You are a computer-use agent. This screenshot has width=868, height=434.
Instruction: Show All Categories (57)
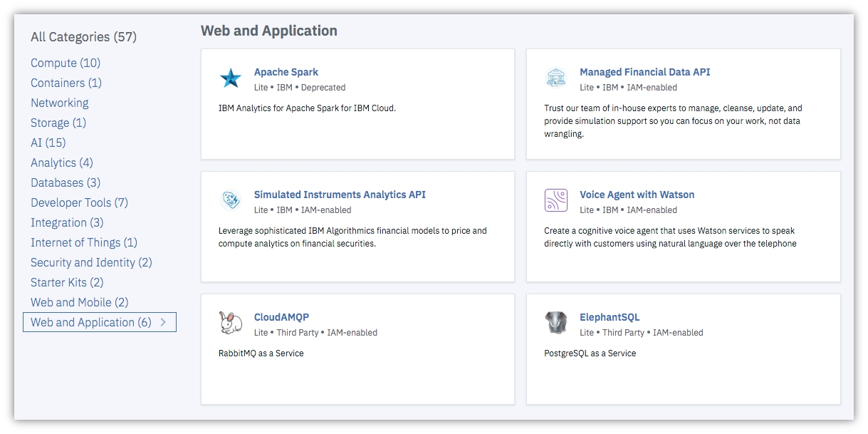coord(83,36)
